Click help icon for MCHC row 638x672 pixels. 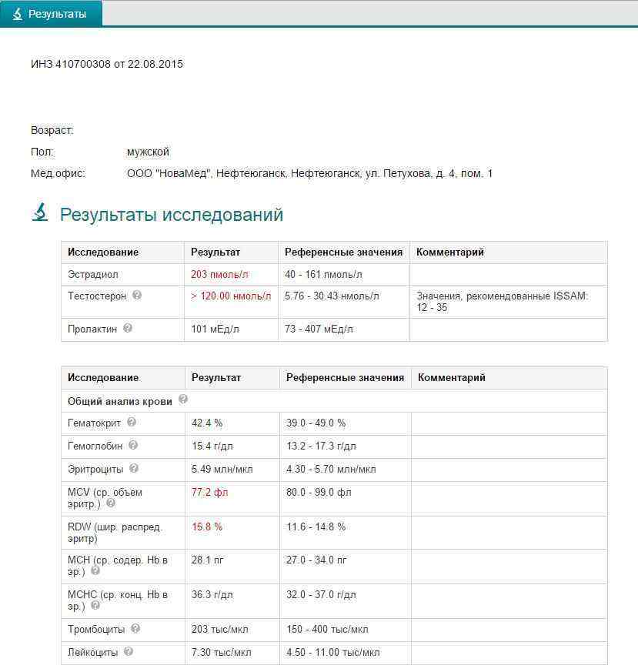coord(95,606)
